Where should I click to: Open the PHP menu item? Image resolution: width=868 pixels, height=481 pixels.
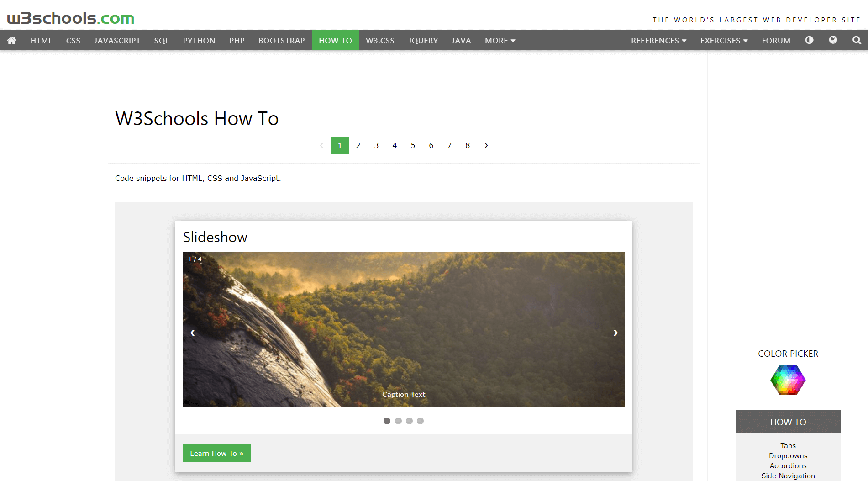click(x=237, y=40)
